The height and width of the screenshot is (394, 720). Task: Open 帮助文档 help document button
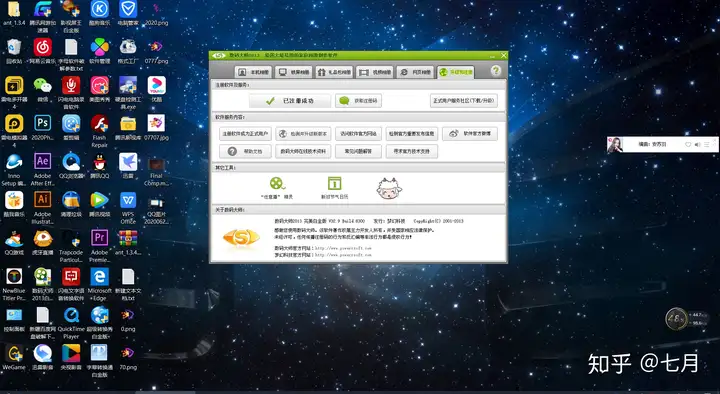click(x=245, y=151)
